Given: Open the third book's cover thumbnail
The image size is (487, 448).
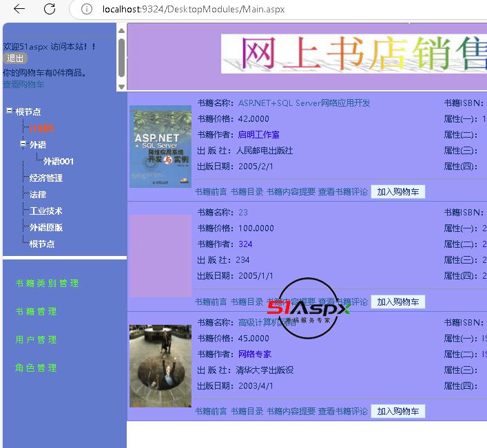Looking at the screenshot, I should pos(160,365).
